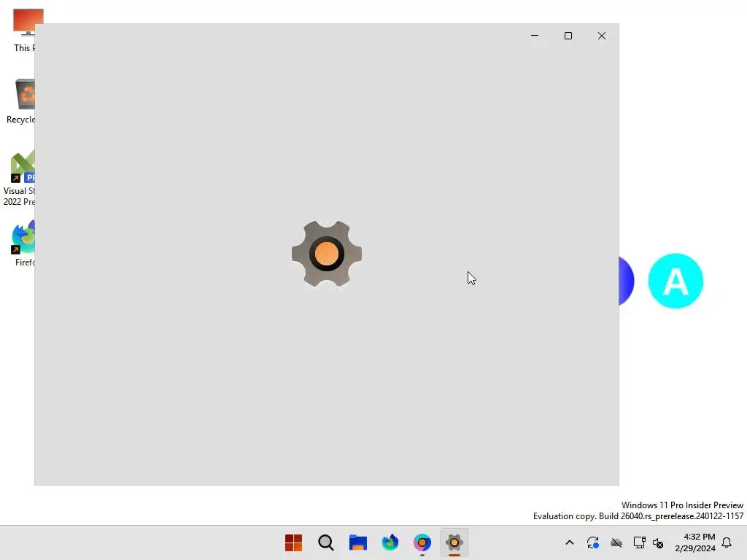
Task: Launch Firefox from the taskbar
Action: tap(390, 542)
